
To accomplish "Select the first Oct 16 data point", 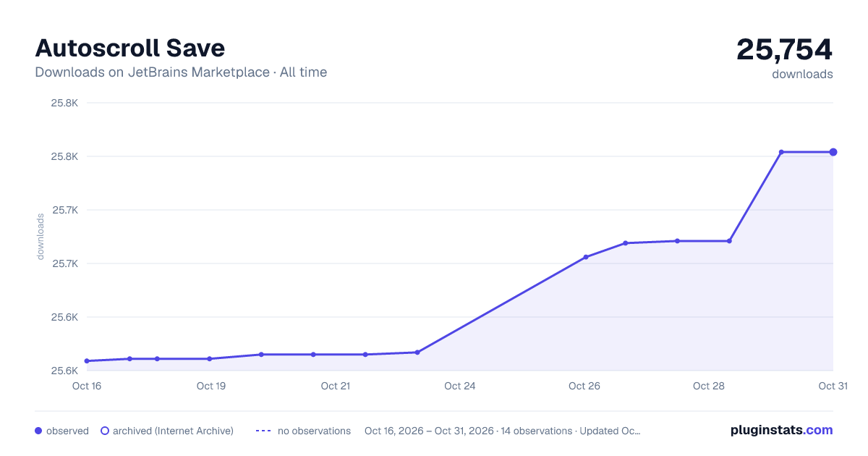I will [x=87, y=360].
